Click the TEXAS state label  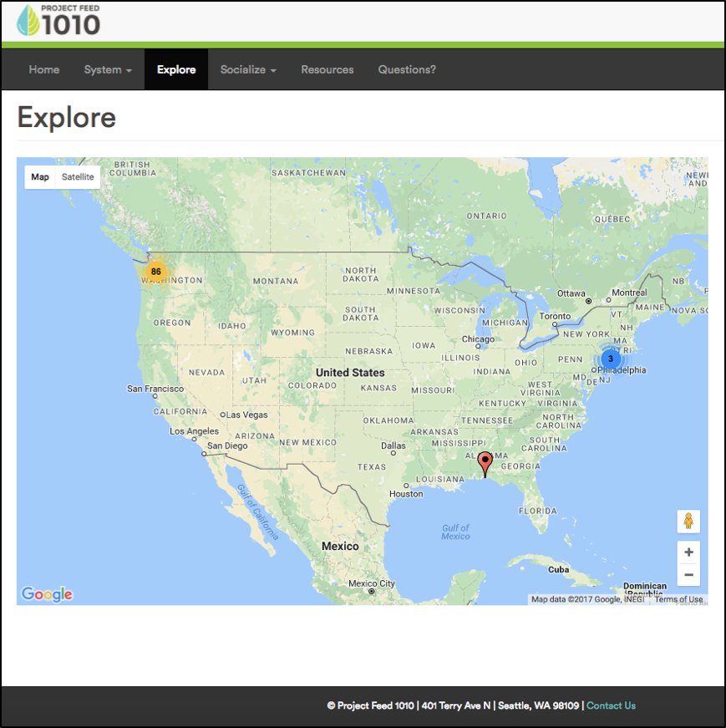click(x=372, y=467)
